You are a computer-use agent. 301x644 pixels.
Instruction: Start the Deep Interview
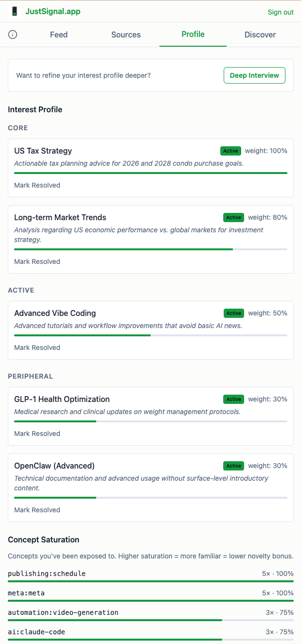[x=254, y=75]
